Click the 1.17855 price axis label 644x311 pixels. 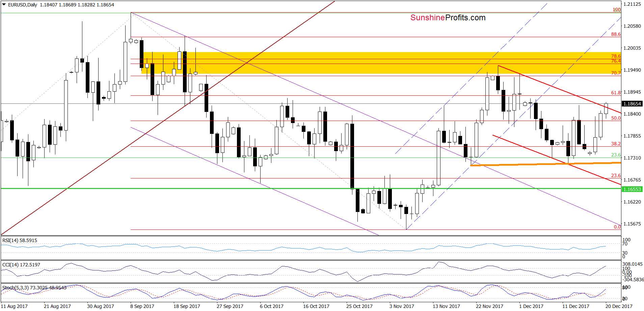pyautogui.click(x=632, y=136)
